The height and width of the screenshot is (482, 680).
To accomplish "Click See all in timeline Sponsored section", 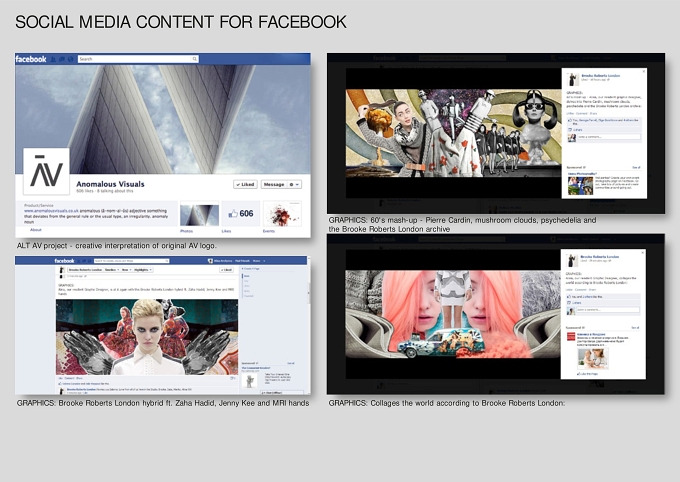I will (291, 364).
